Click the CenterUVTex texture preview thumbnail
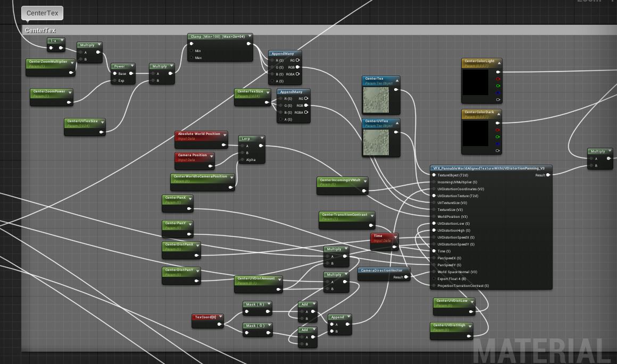The height and width of the screenshot is (364, 617). point(376,142)
